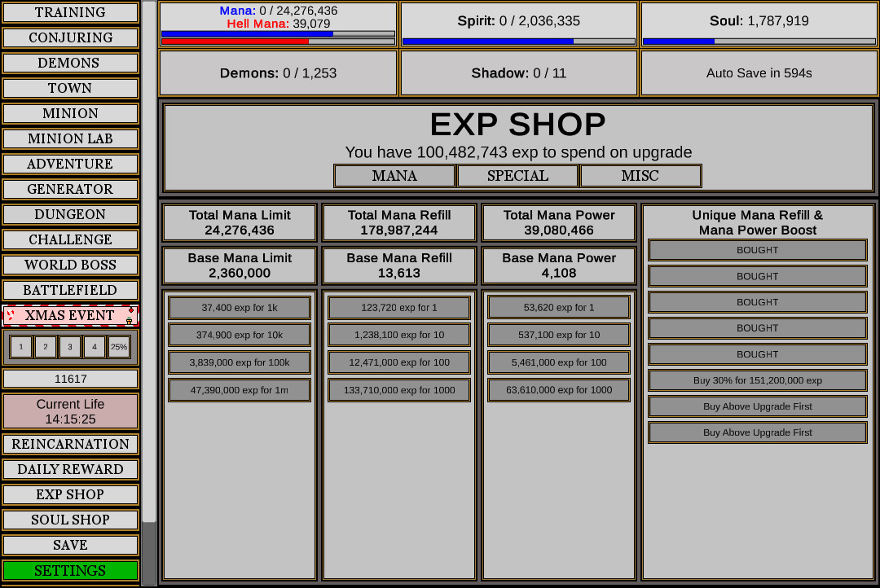The height and width of the screenshot is (588, 880).
Task: Select event slot 1
Action: pos(20,346)
